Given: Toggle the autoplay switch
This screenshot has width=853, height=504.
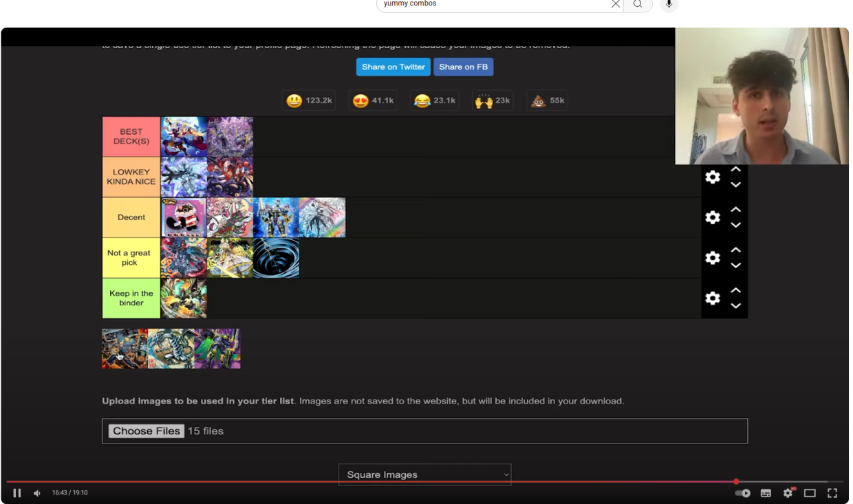Looking at the screenshot, I should (x=743, y=493).
